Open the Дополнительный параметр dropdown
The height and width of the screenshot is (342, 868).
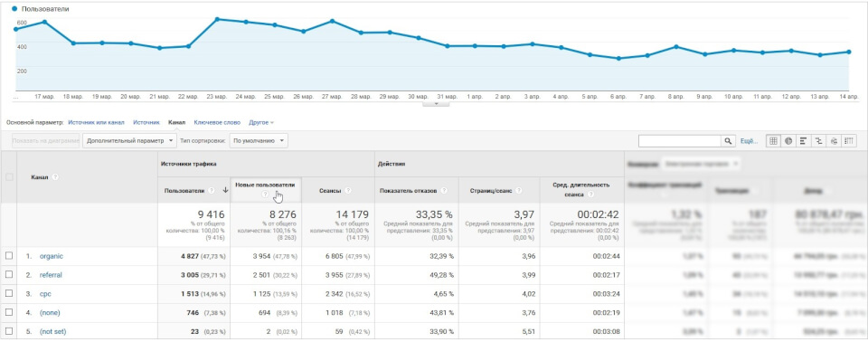[x=129, y=141]
